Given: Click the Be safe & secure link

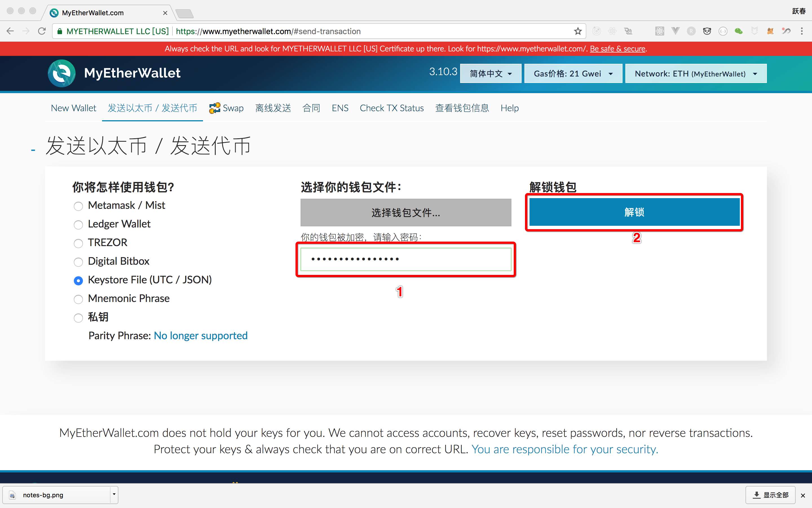Looking at the screenshot, I should click(617, 49).
